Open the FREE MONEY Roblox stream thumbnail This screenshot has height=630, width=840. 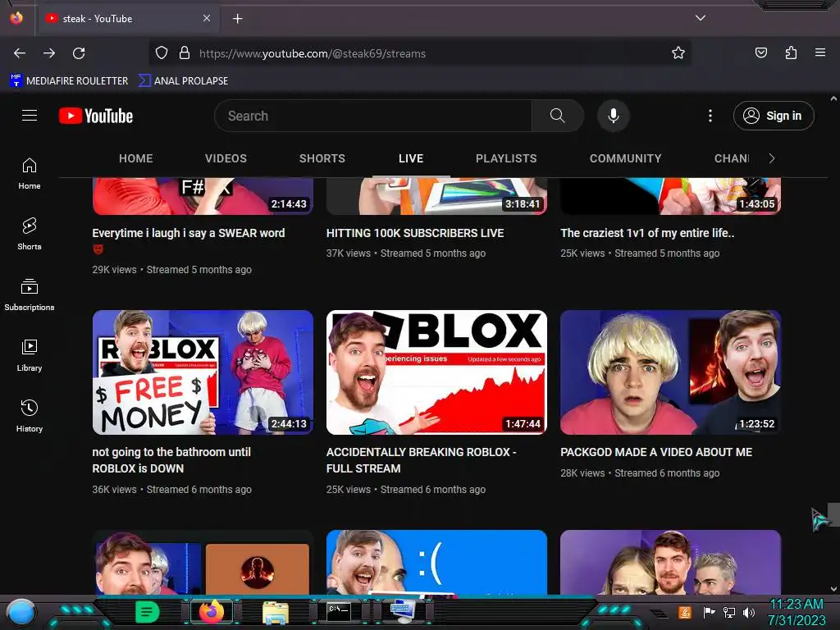point(203,372)
